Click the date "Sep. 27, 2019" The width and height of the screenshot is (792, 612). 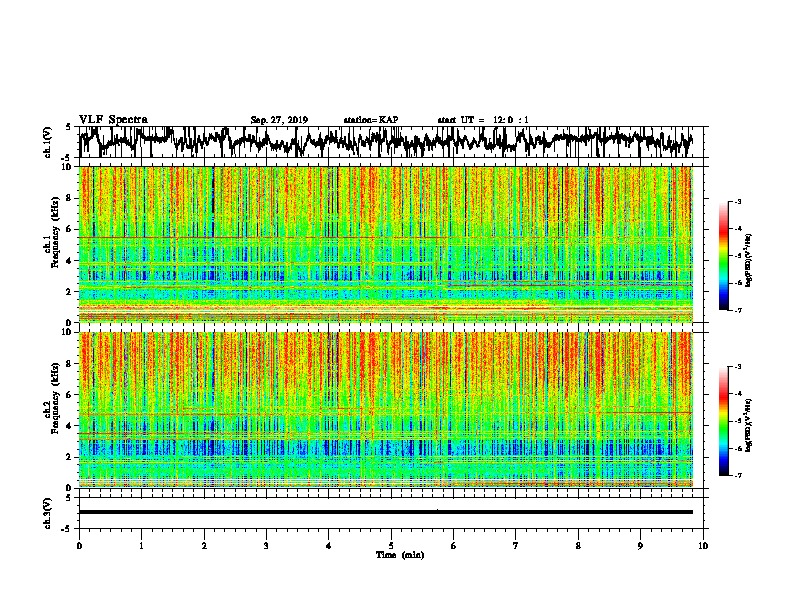(279, 120)
